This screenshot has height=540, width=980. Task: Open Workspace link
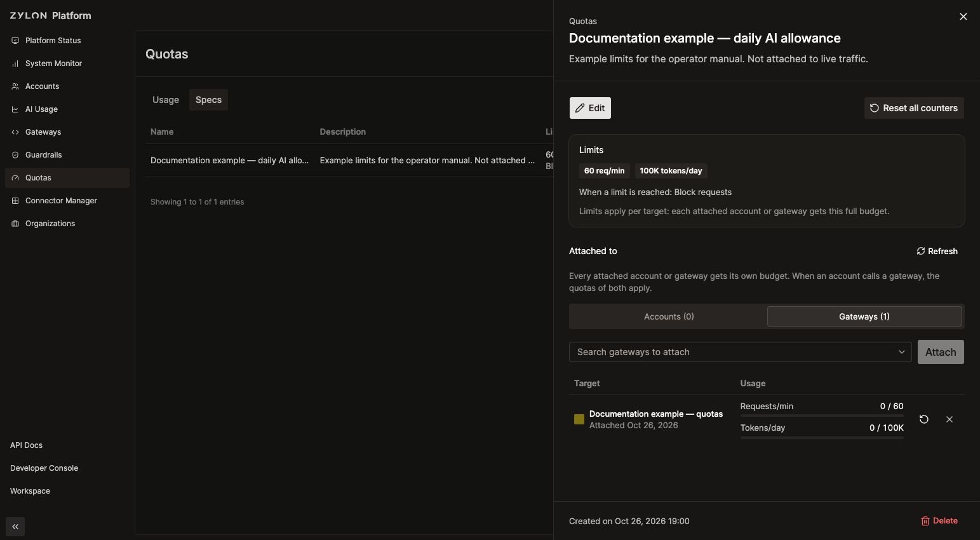[x=30, y=491]
